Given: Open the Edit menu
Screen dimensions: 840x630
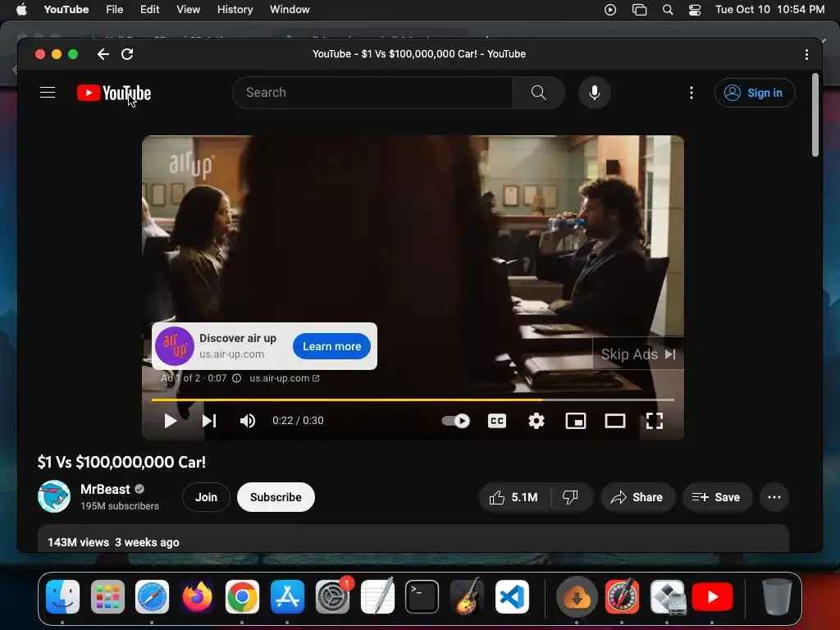Looking at the screenshot, I should [149, 10].
